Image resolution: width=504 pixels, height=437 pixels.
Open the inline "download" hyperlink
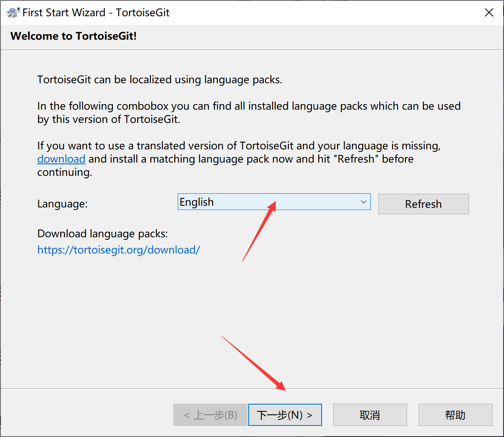click(x=61, y=159)
